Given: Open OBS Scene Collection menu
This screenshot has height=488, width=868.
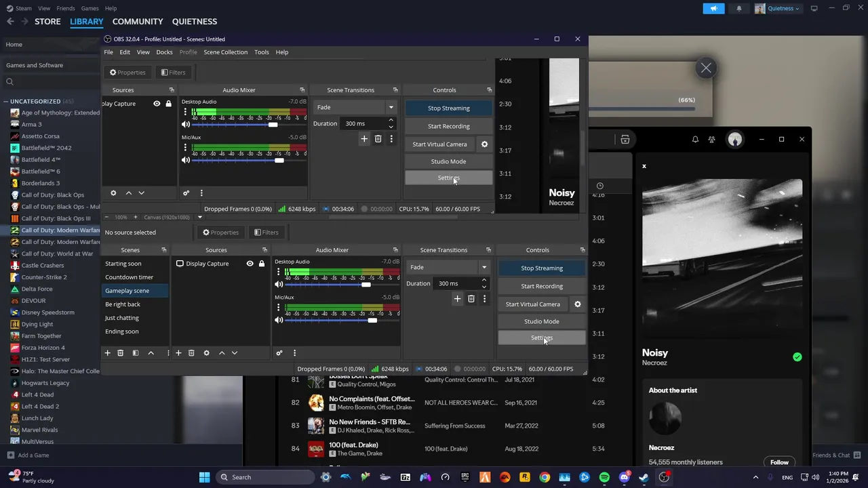Looking at the screenshot, I should coord(225,52).
